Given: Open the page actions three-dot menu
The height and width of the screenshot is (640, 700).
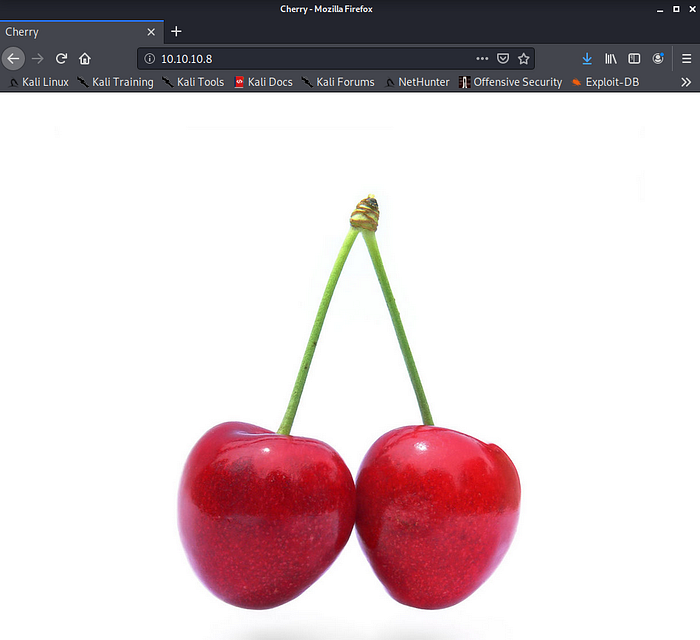Looking at the screenshot, I should click(482, 59).
